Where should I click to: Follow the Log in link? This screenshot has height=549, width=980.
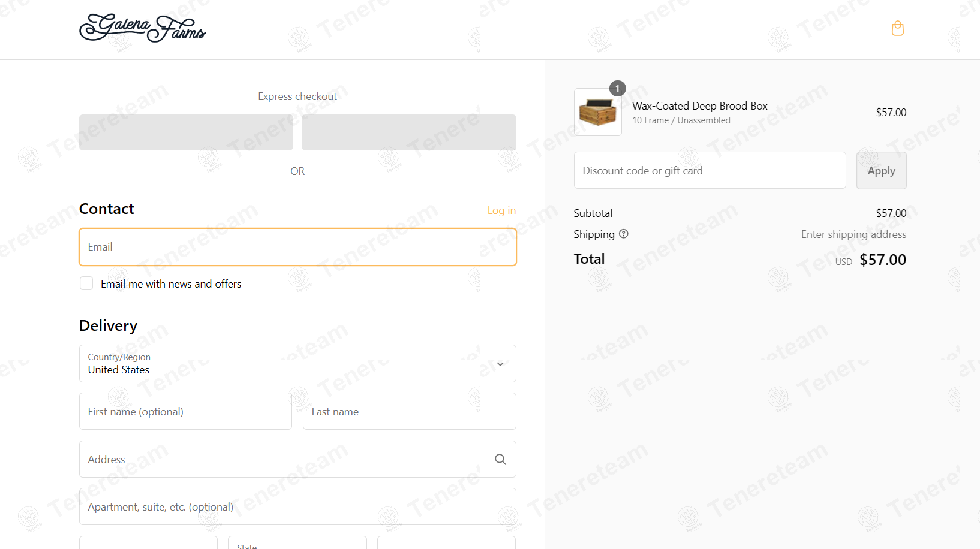pyautogui.click(x=501, y=210)
